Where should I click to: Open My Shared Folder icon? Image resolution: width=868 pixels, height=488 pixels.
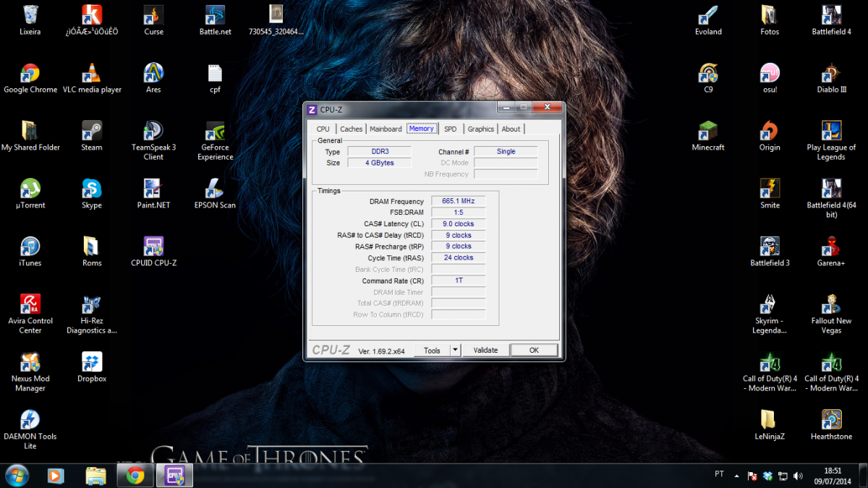click(30, 136)
